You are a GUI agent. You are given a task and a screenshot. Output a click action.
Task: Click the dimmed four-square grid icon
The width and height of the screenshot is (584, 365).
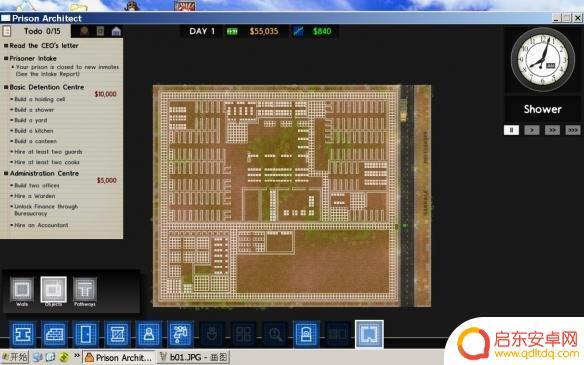[244, 334]
